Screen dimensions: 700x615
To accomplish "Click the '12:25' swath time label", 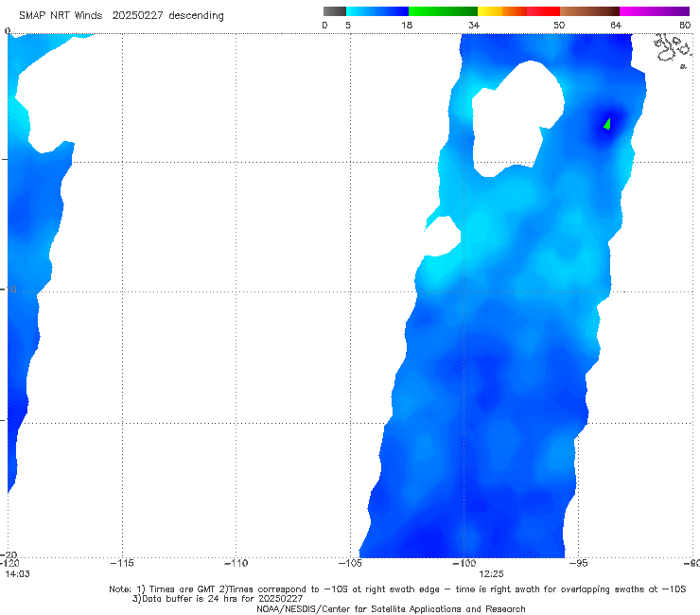I will (491, 574).
